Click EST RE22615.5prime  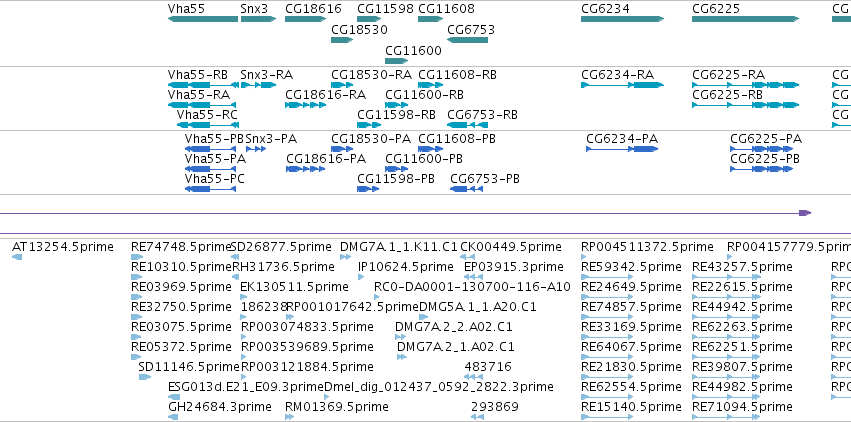[x=726, y=297]
